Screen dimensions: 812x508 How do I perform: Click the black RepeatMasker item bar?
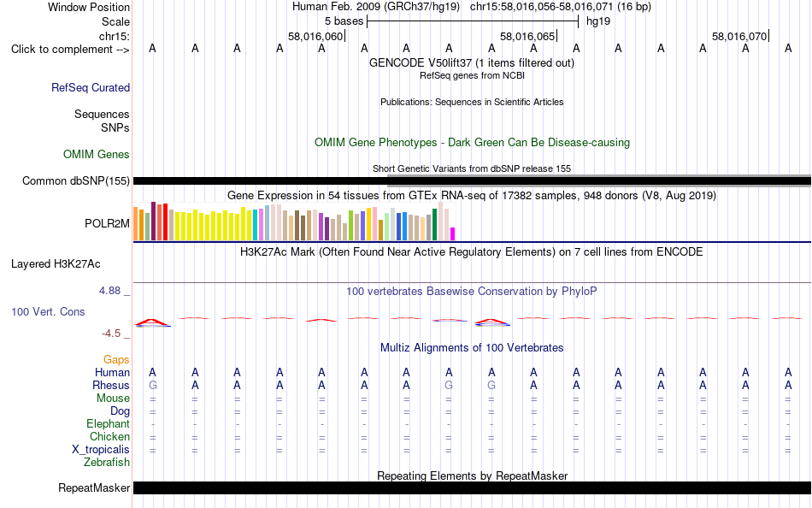coord(472,487)
